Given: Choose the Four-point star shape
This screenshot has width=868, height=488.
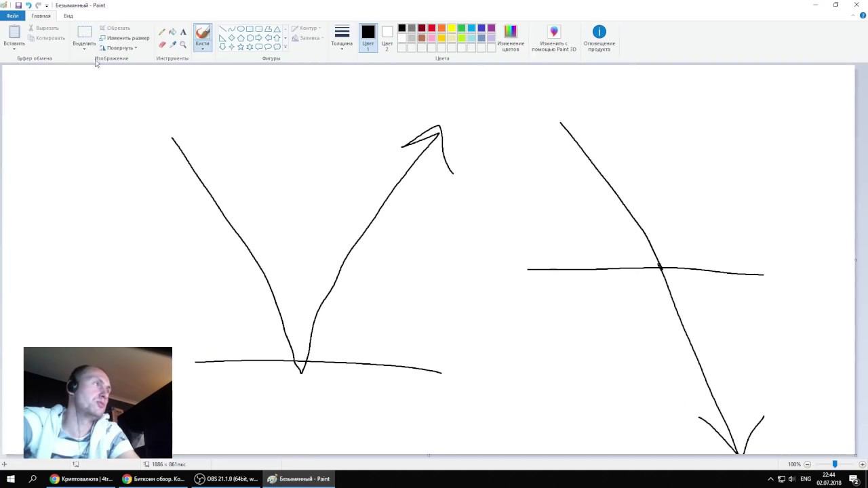Looking at the screenshot, I should pyautogui.click(x=232, y=47).
